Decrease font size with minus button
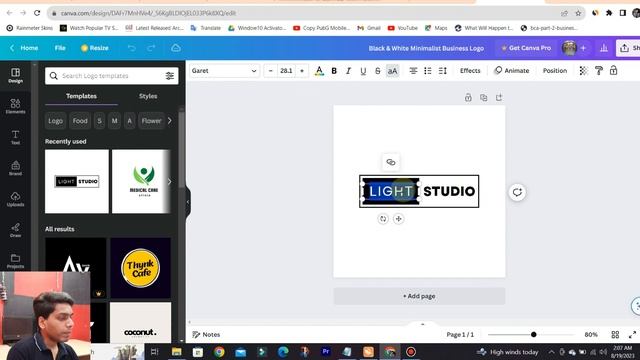The image size is (640, 360). pos(270,71)
